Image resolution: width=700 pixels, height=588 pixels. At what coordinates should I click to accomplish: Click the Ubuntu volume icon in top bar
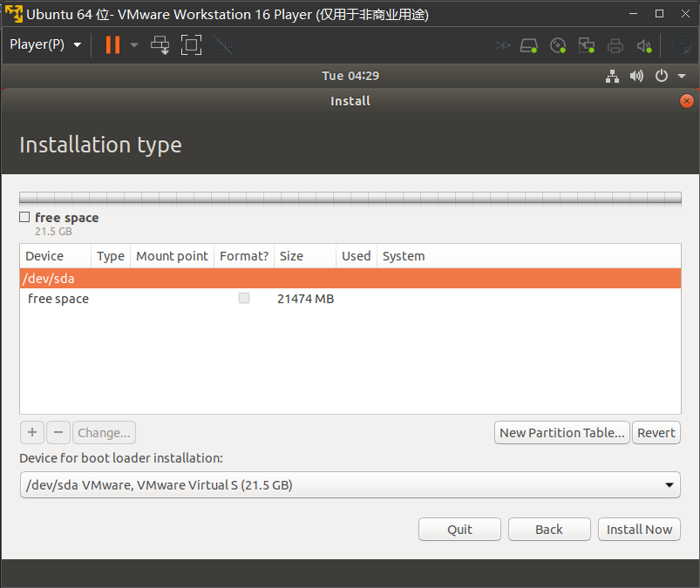(x=636, y=77)
